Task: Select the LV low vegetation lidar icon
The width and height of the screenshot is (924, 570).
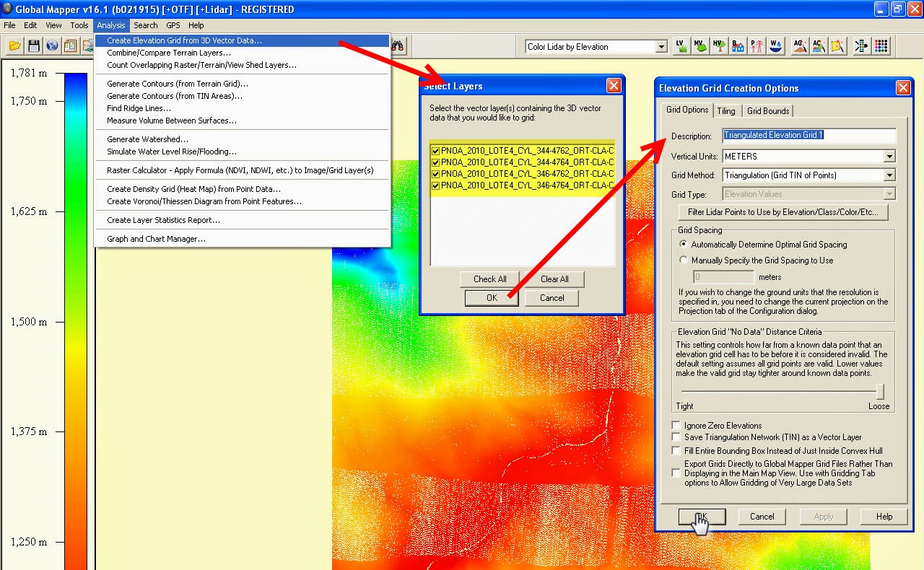Action: pyautogui.click(x=681, y=46)
